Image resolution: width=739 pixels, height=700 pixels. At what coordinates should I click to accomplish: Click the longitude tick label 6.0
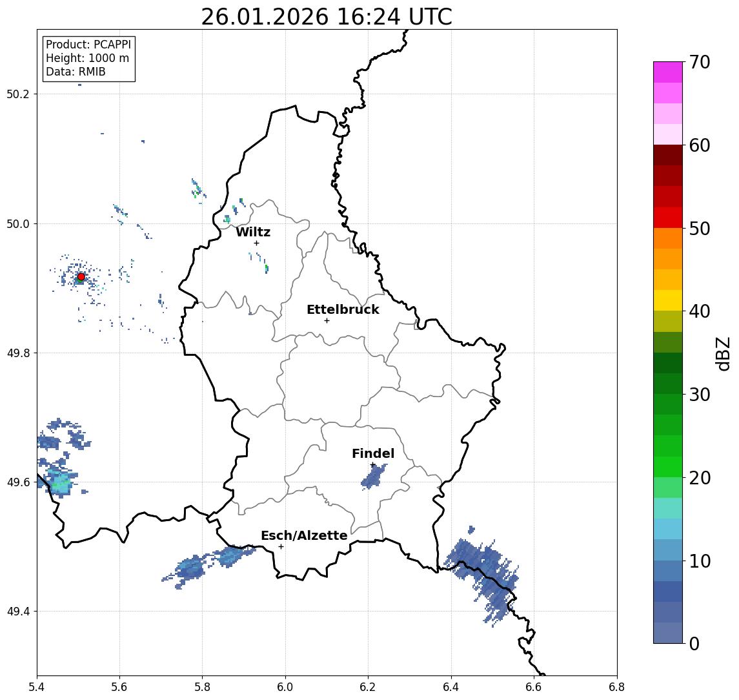(285, 687)
